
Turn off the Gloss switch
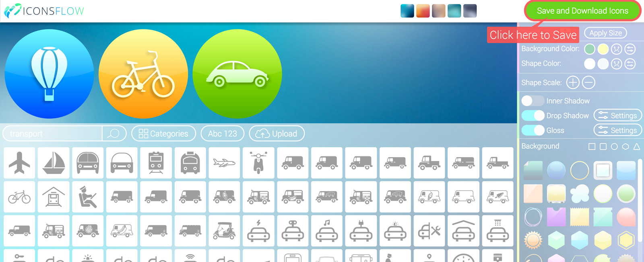tap(533, 130)
